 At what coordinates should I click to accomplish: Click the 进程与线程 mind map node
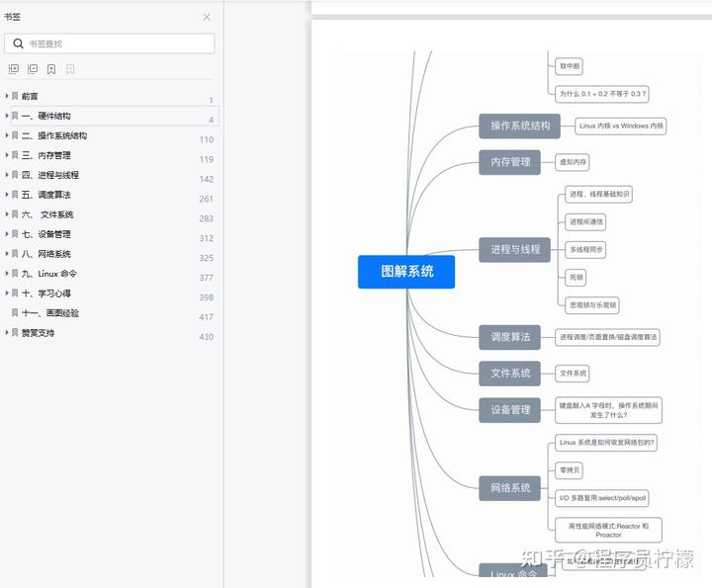(x=514, y=249)
